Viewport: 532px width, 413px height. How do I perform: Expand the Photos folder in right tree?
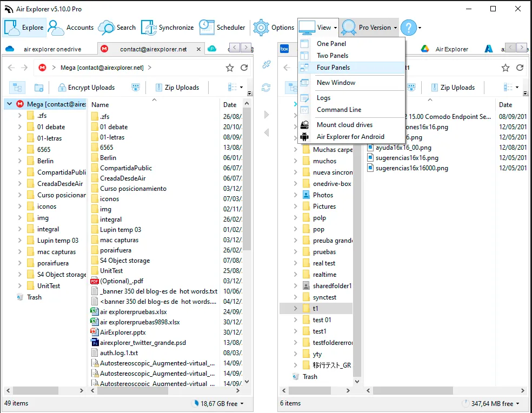click(x=296, y=195)
